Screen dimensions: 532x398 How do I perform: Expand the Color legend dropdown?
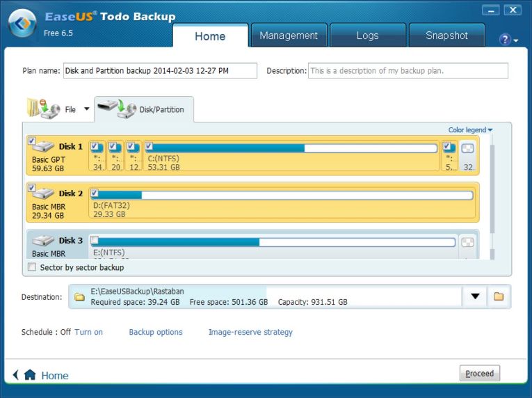[471, 130]
